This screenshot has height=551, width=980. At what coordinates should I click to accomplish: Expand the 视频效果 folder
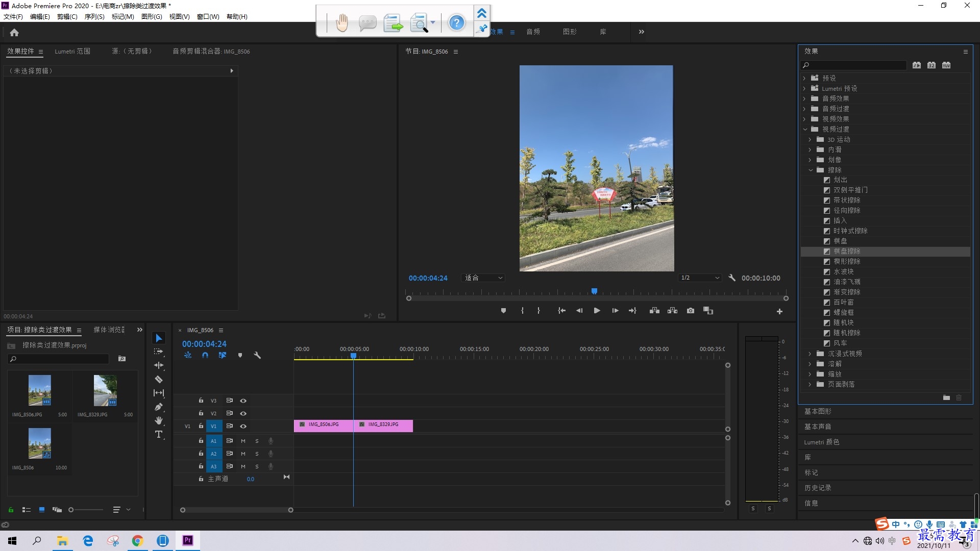(804, 119)
